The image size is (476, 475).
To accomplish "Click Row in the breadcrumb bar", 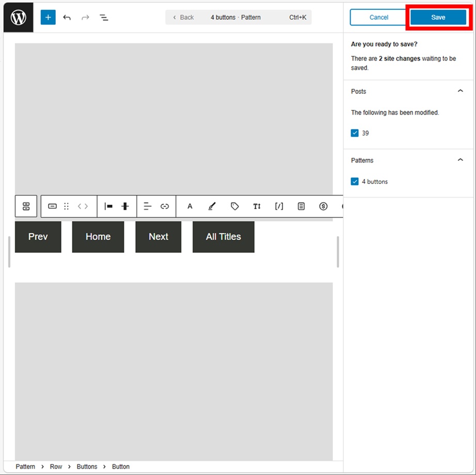I will pos(56,467).
